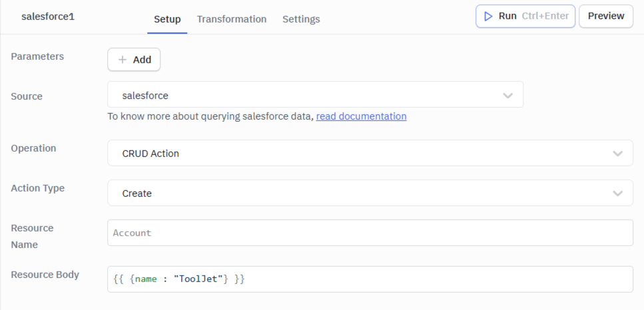Add a new parameter
644x310 pixels.
134,60
